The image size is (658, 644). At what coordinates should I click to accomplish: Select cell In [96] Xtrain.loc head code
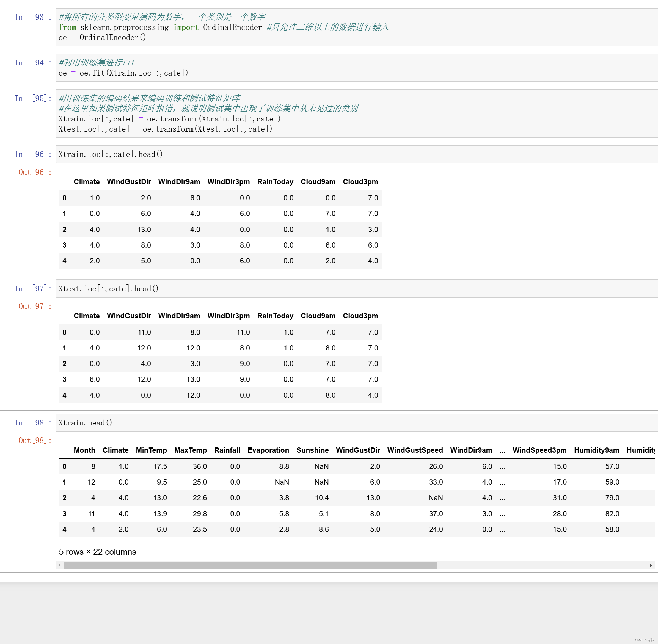[x=357, y=154]
